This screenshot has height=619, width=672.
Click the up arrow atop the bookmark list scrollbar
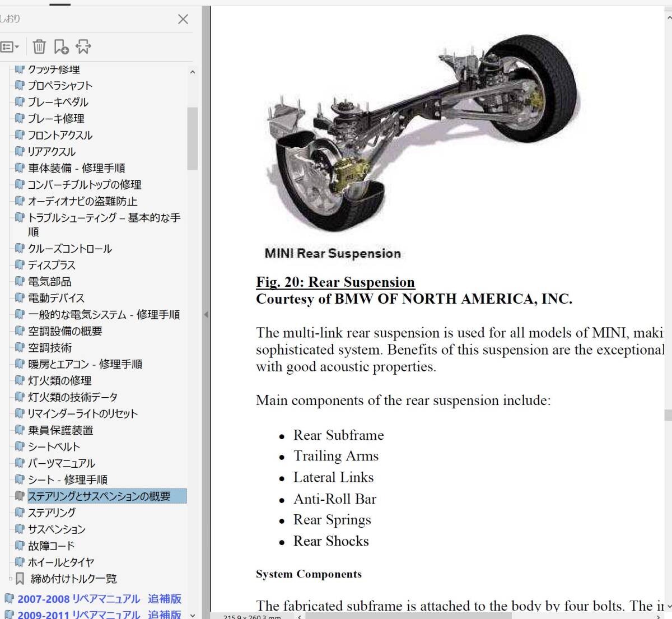coord(193,71)
